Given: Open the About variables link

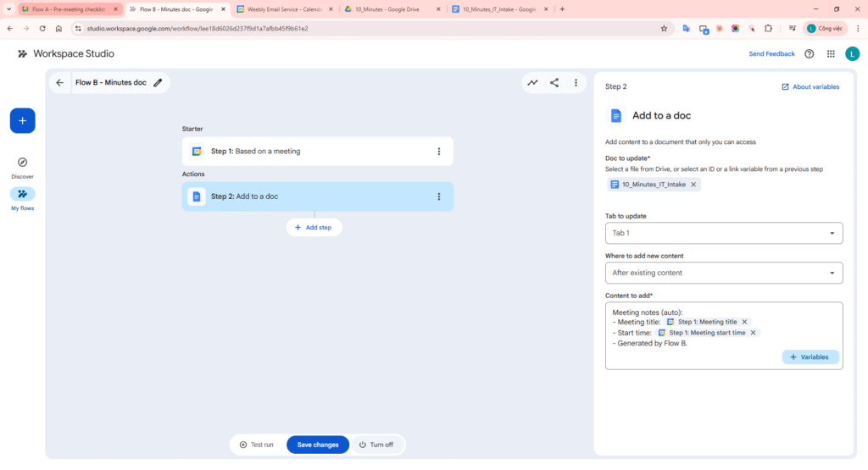Looking at the screenshot, I should 810,86.
